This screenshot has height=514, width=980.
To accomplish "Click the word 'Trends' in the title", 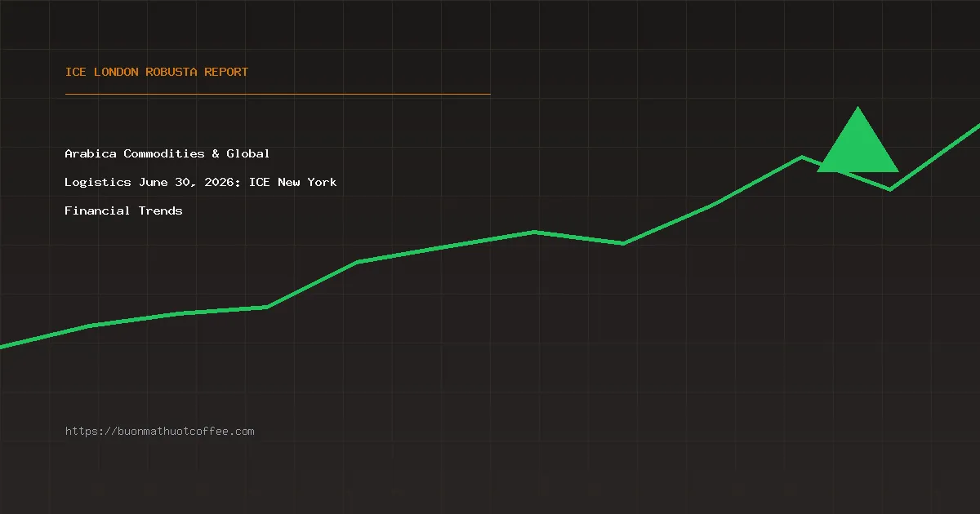I will (x=160, y=210).
